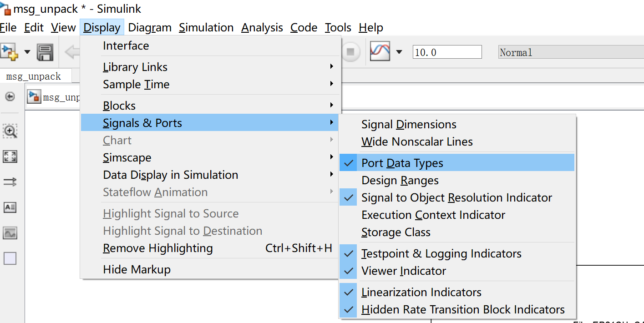Open the simulation mode Normal combo box
The width and height of the screenshot is (644, 323).
pos(571,52)
